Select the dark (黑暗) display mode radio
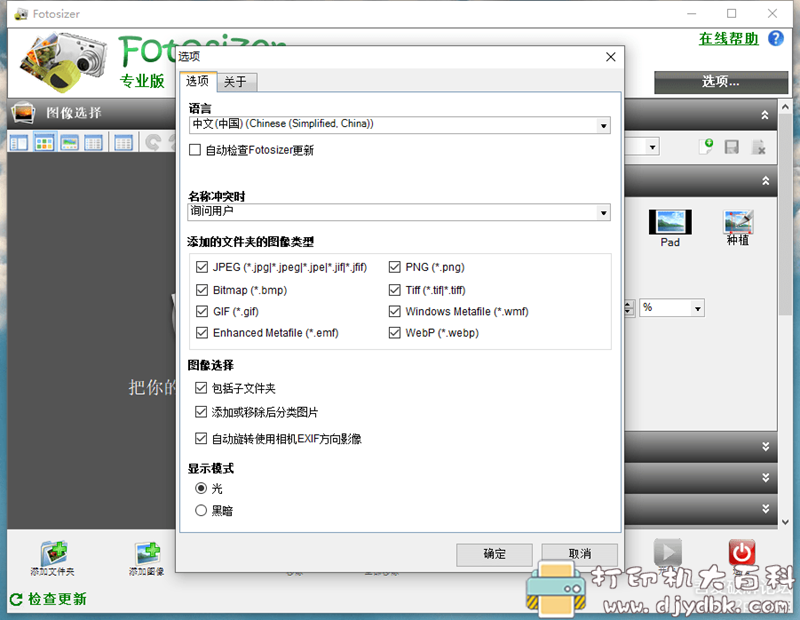The width and height of the screenshot is (800, 620). point(201,510)
